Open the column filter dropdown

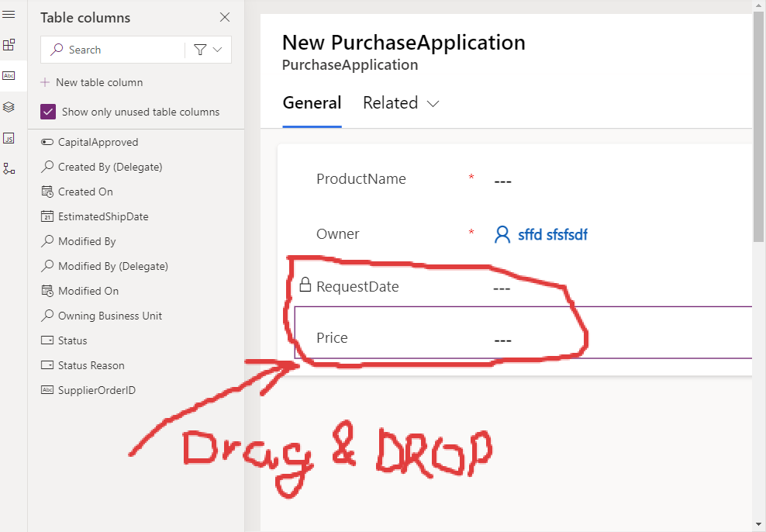208,50
